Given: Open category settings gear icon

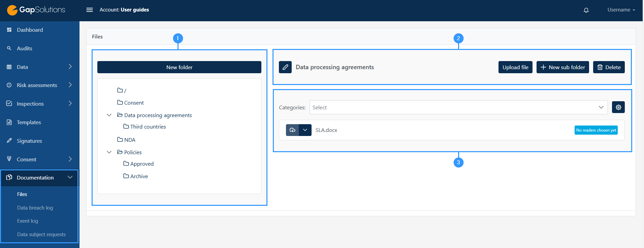Looking at the screenshot, I should click(618, 107).
